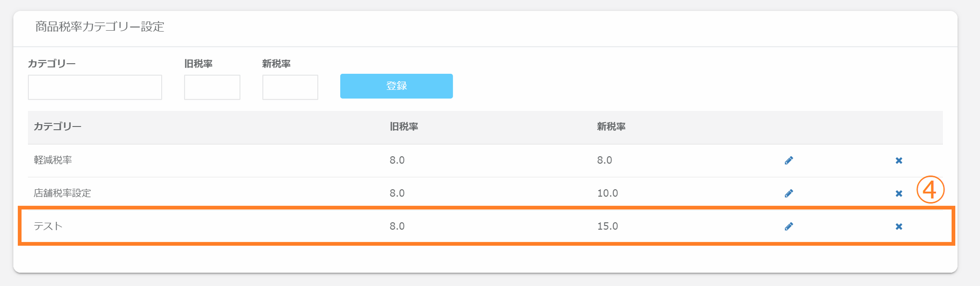Image resolution: width=980 pixels, height=286 pixels.
Task: Delete the 軽減税率 category with the X icon
Action: (899, 160)
